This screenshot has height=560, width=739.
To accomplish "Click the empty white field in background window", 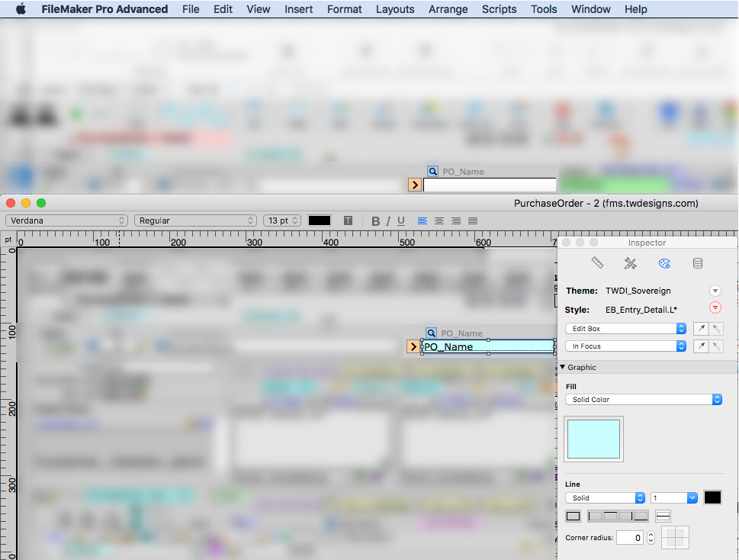I will 490,185.
